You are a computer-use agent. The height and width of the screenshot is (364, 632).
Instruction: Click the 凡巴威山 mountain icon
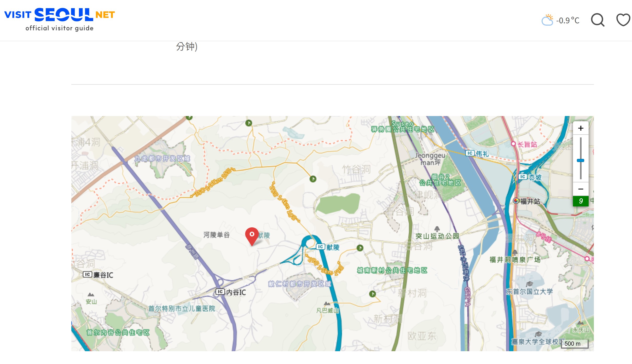click(327, 304)
